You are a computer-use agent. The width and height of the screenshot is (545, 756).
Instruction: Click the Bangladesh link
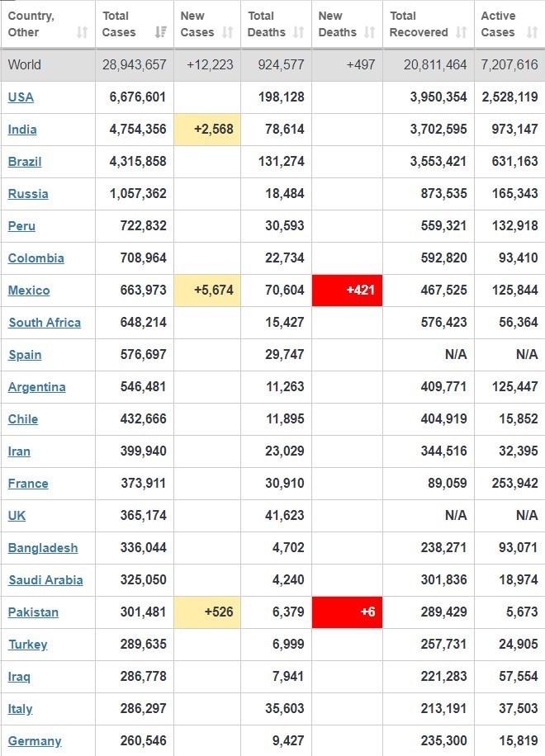pos(43,547)
